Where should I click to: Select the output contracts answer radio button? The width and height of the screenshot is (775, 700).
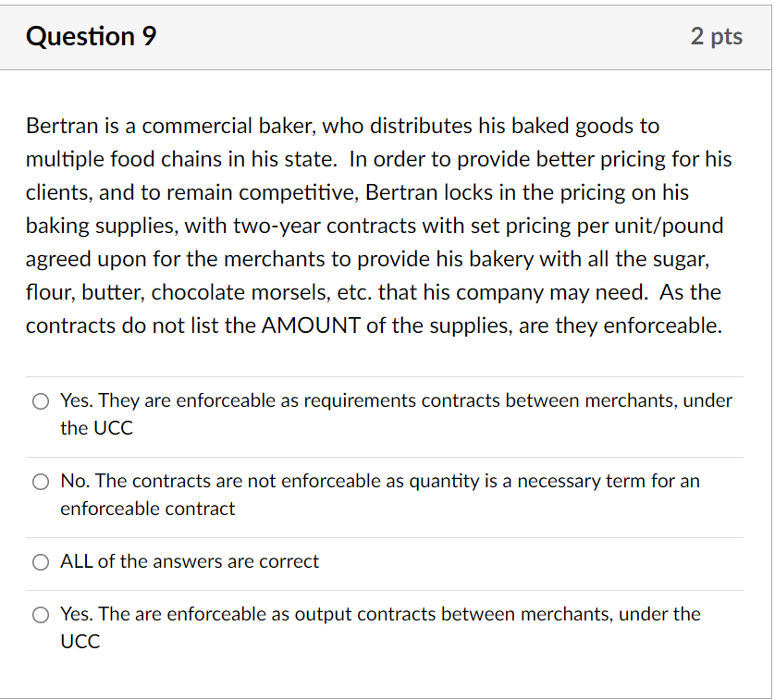[41, 615]
